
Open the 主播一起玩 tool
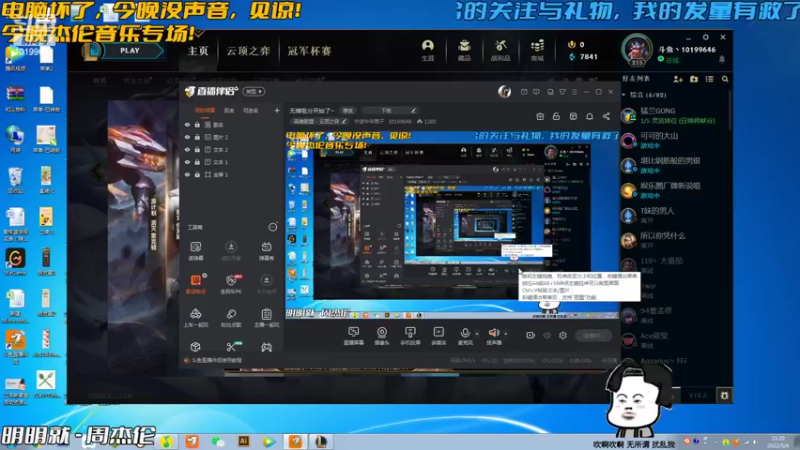(266, 317)
